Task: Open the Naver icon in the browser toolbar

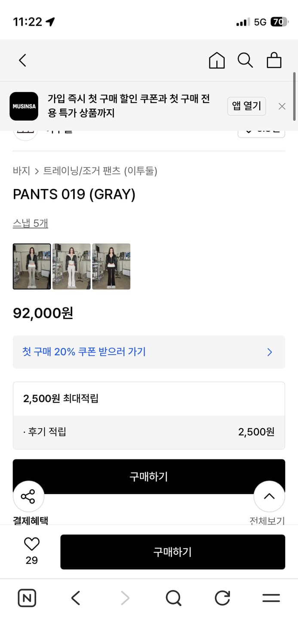Action: tap(27, 598)
